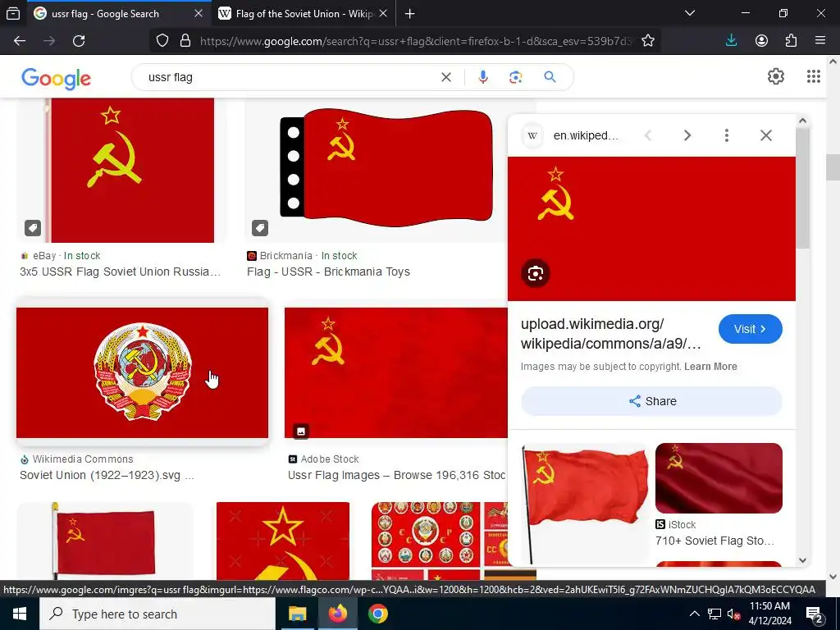Open the Google apps grid
The width and height of the screenshot is (840, 630).
coord(813,76)
